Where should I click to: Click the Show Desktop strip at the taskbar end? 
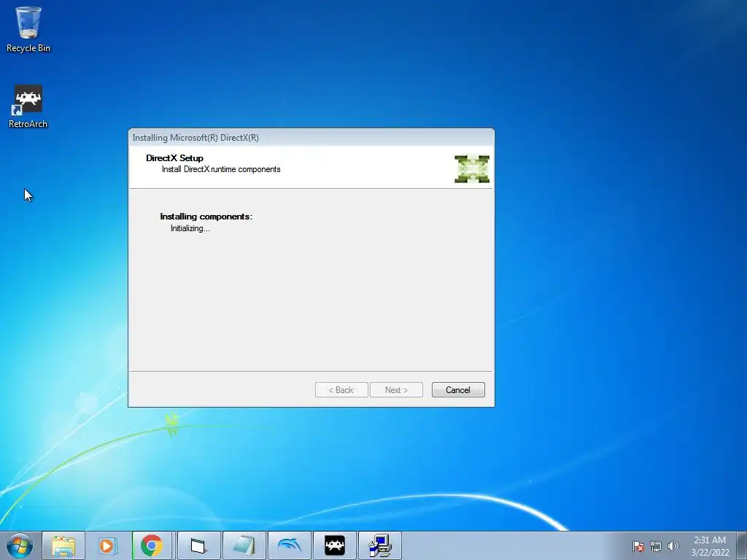point(742,545)
